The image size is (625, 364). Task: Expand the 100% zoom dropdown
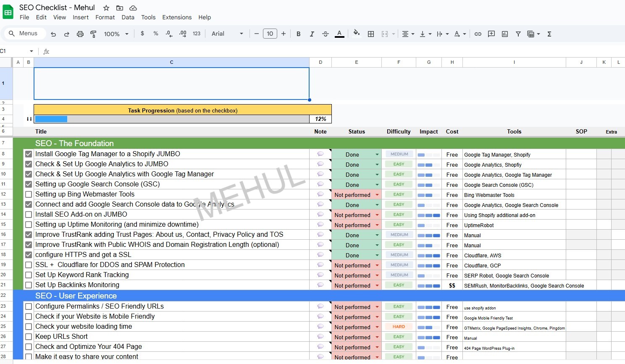[x=116, y=34]
